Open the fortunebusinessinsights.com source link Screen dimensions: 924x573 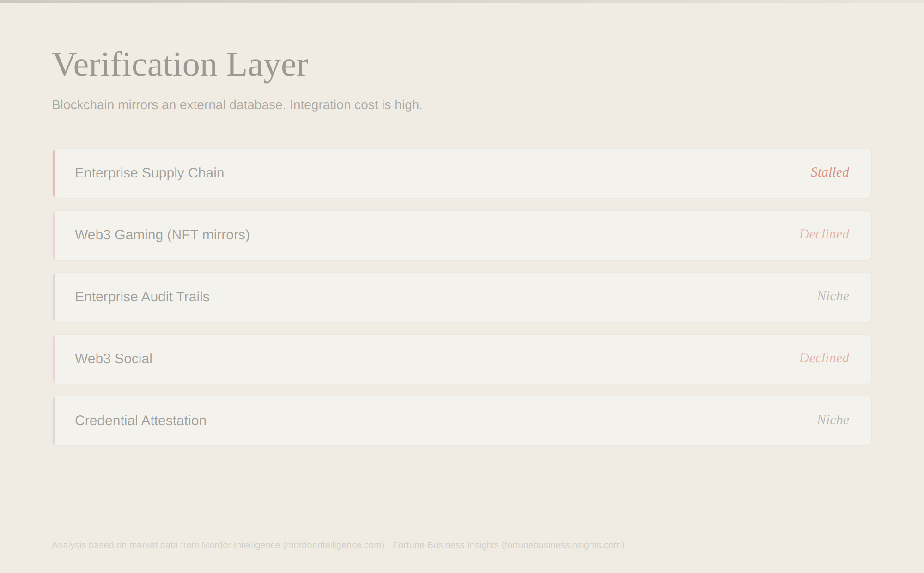pos(563,545)
